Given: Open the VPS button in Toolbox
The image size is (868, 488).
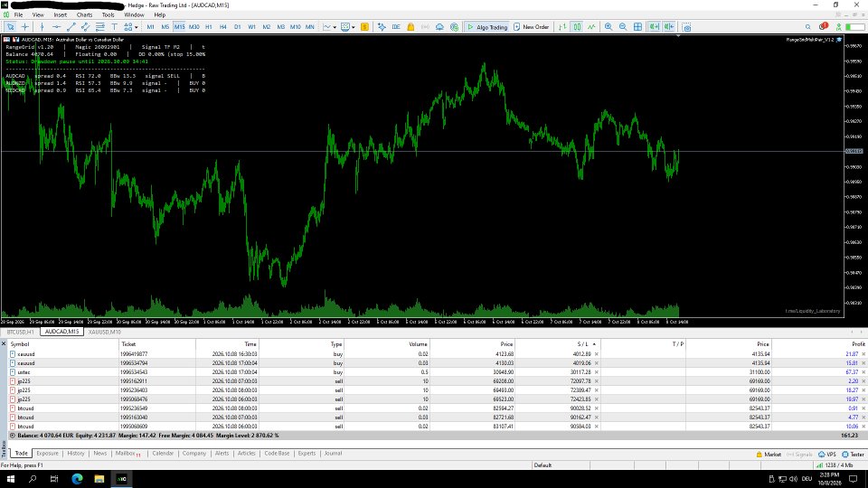Looking at the screenshot, I should pyautogui.click(x=827, y=455).
